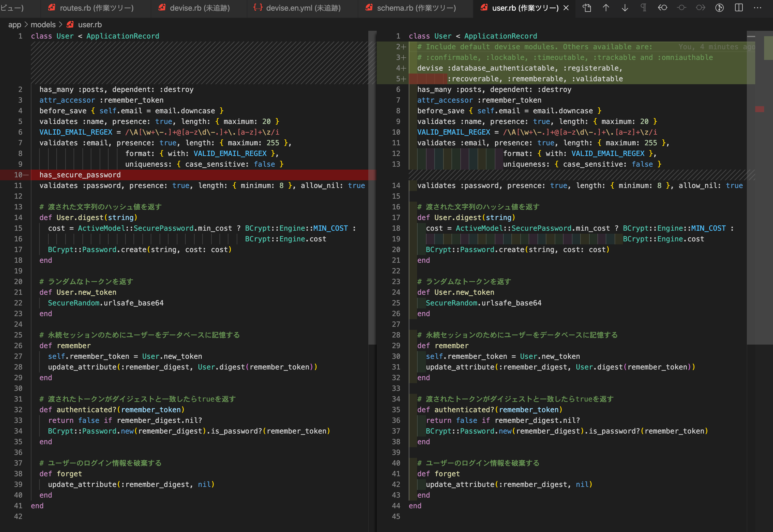Click the ':confirmable, :lockable' comment line
This screenshot has height=532, width=773.
(x=565, y=58)
